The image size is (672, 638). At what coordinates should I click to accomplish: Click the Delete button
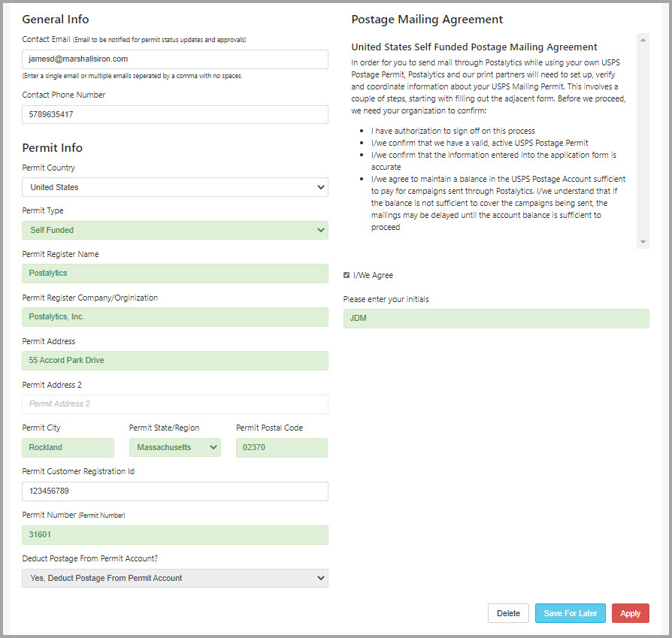(x=508, y=613)
